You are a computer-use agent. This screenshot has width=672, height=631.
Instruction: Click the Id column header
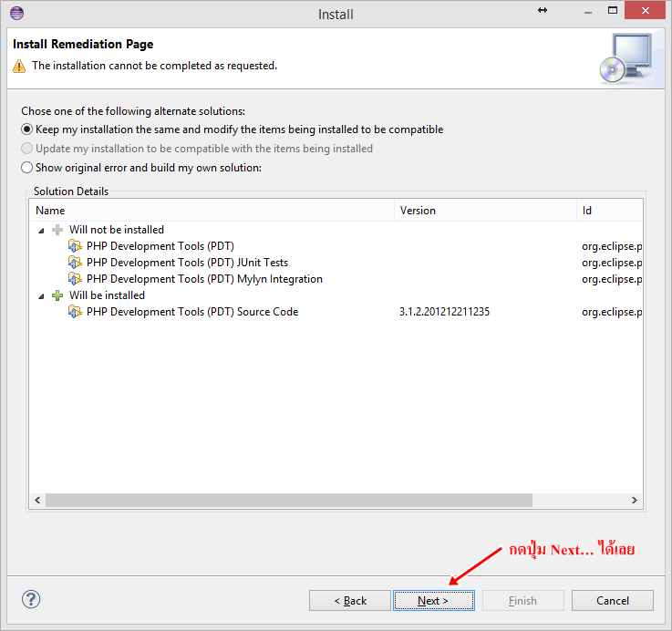pos(609,211)
